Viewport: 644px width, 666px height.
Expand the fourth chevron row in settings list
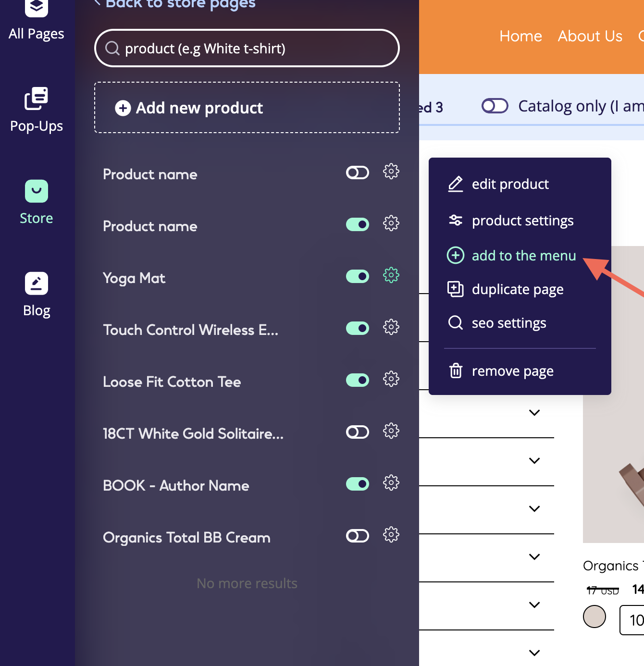534,557
